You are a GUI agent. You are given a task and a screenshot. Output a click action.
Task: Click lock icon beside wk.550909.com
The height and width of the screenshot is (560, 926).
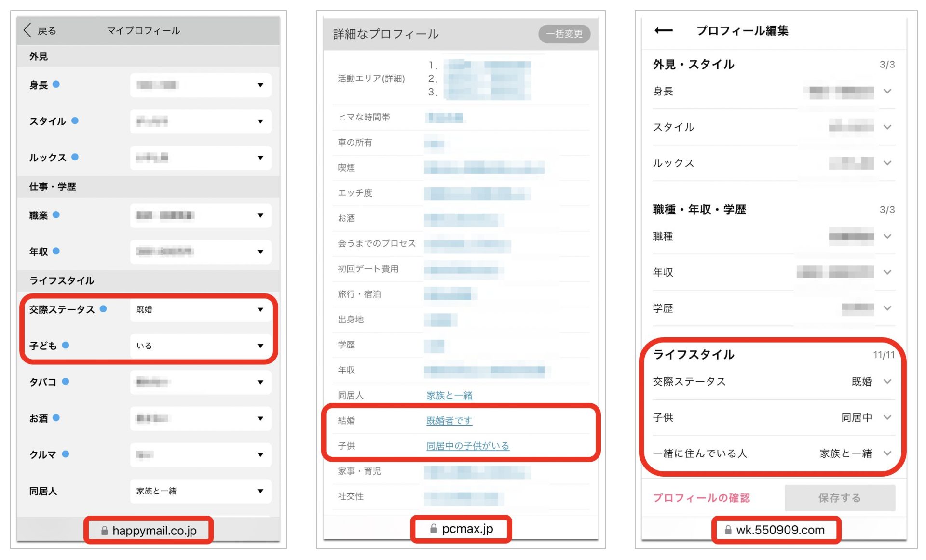click(728, 530)
